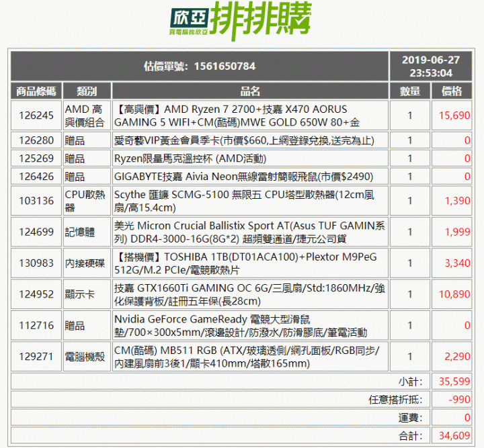The width and height of the screenshot is (484, 448).
Task: Select barcode 130983
Action: [x=36, y=263]
